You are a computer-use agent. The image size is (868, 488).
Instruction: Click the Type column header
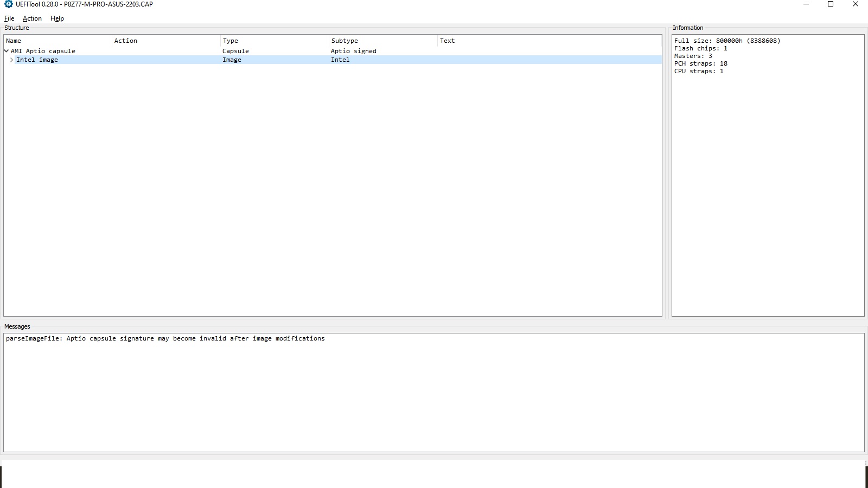coord(275,41)
